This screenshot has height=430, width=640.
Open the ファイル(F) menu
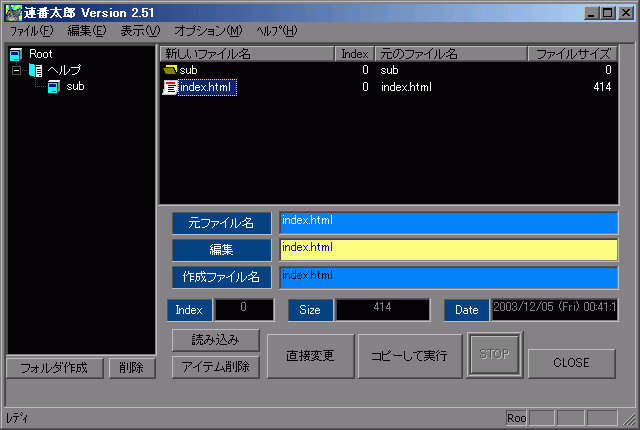(x=31, y=31)
